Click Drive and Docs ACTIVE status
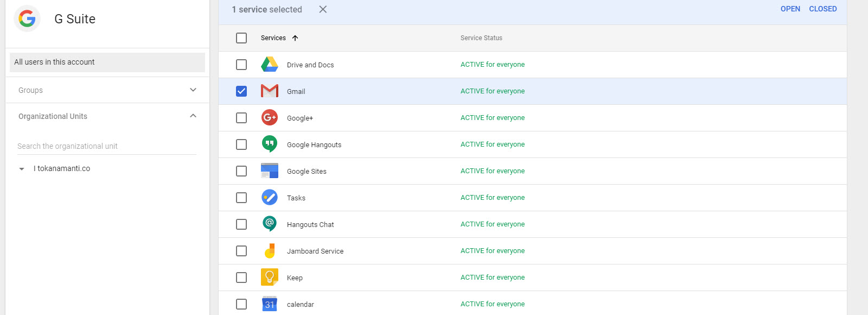868x315 pixels. coord(493,65)
